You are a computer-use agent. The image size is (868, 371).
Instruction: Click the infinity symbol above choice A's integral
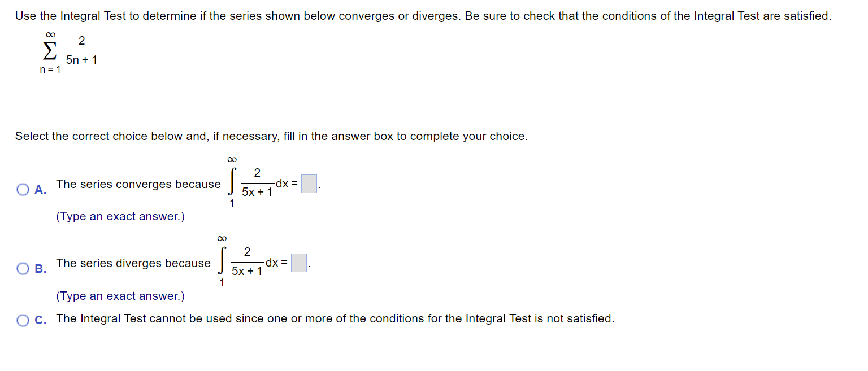(233, 160)
